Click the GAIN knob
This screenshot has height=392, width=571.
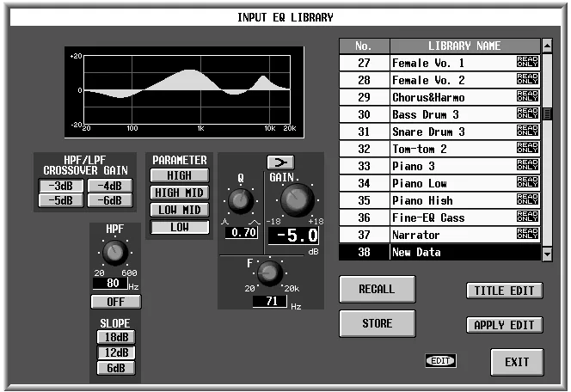click(x=298, y=199)
